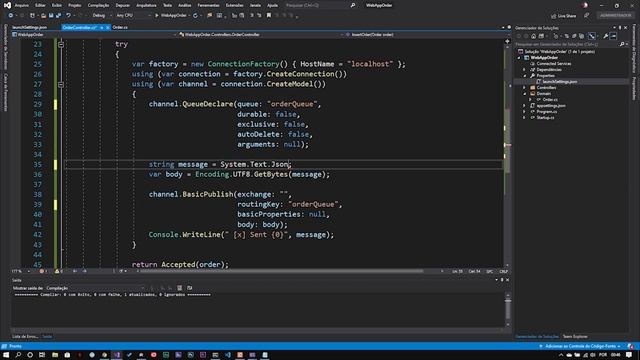
Task: Expand the Controllers folder
Action: [x=524, y=88]
